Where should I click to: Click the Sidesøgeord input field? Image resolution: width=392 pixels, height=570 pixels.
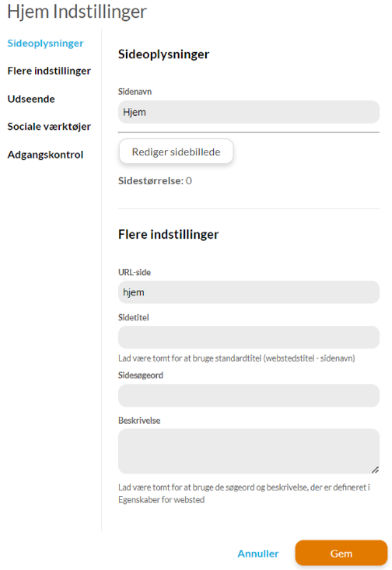(249, 396)
